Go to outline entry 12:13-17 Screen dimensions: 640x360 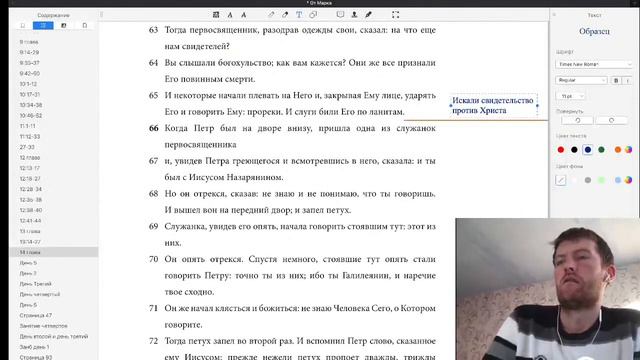click(30, 168)
